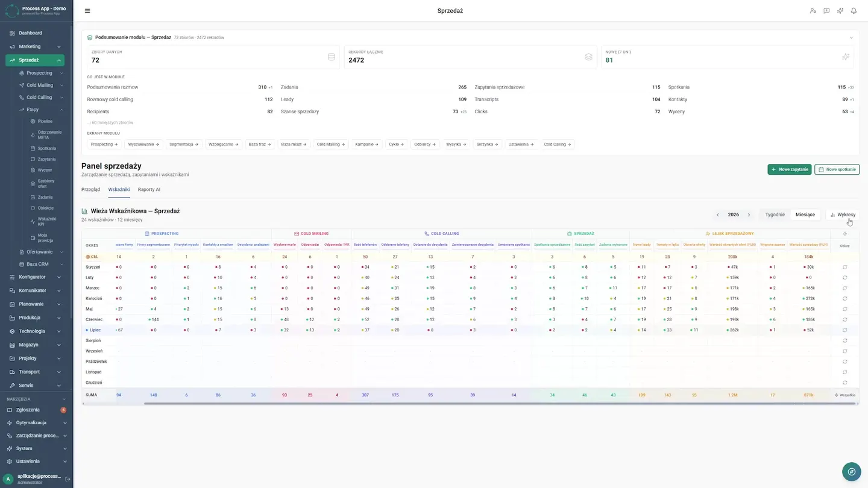Click the COLD CALLING column group header

442,234
